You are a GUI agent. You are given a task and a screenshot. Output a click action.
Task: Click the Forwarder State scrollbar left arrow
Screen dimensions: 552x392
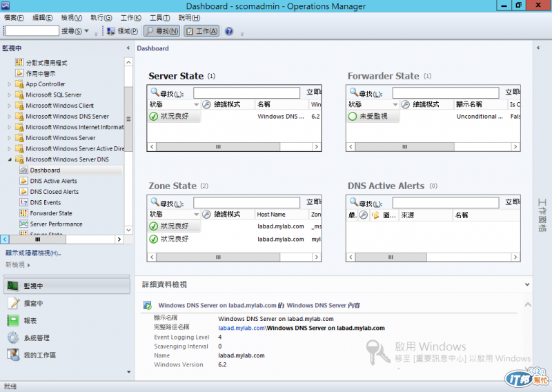[x=351, y=146]
